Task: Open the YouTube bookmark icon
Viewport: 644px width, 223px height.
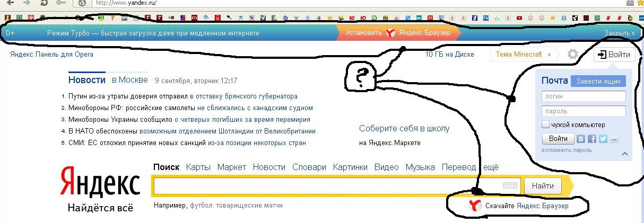Action: click(519, 17)
